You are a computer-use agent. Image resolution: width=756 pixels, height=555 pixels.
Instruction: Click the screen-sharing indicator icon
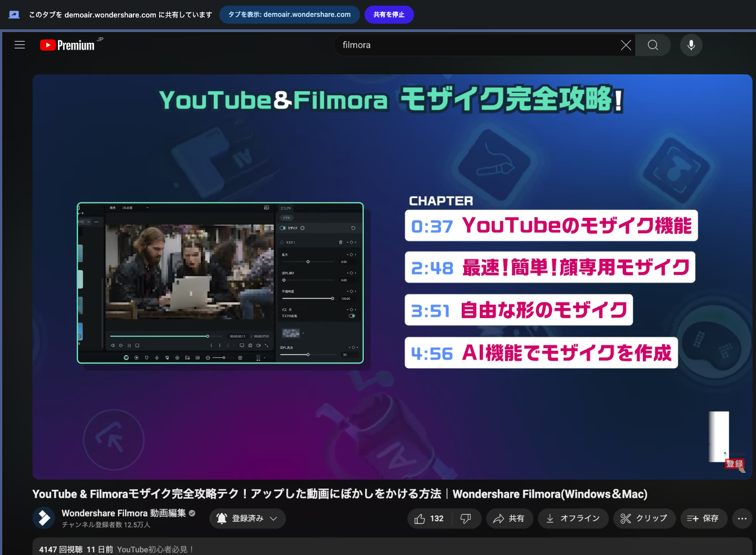(x=14, y=15)
